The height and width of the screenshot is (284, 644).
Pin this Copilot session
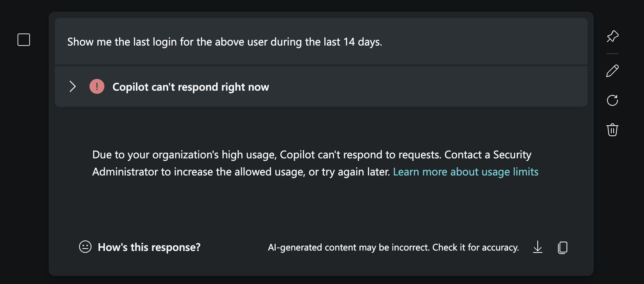[x=612, y=36]
